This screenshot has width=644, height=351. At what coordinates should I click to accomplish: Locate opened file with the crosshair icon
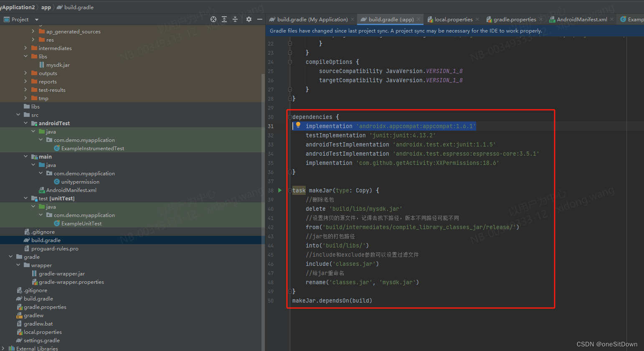click(213, 19)
